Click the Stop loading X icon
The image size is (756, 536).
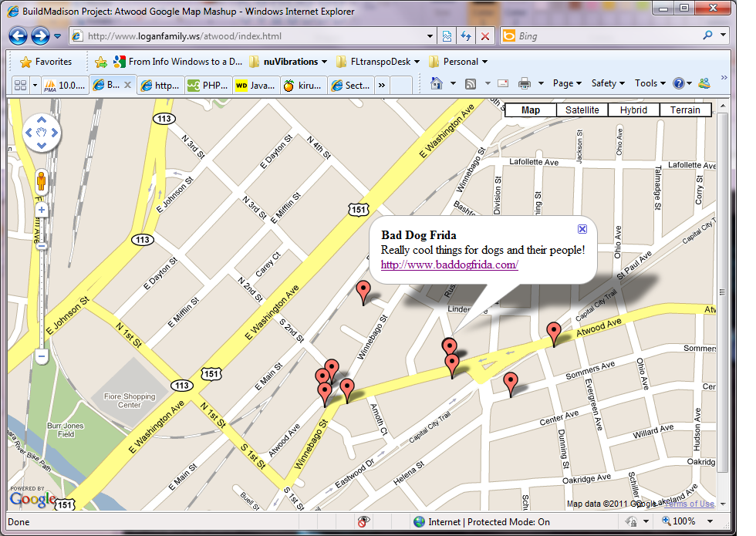pyautogui.click(x=485, y=36)
